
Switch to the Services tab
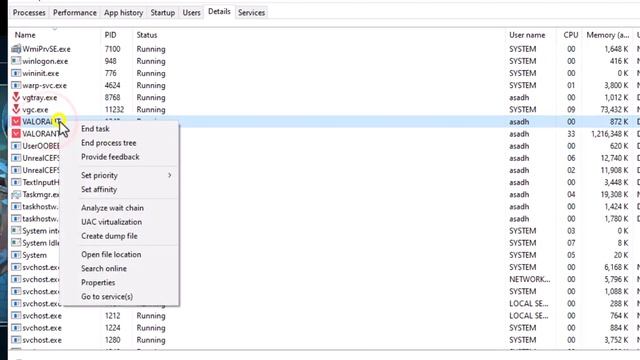(251, 13)
